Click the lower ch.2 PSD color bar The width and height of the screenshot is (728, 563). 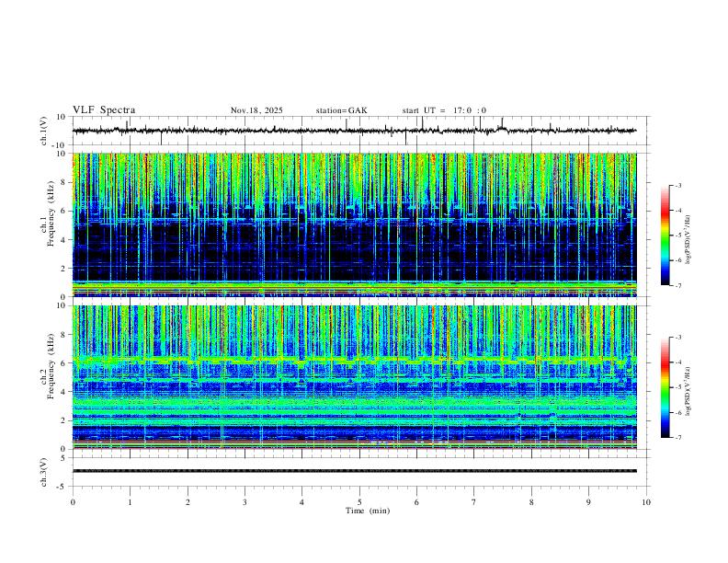pyautogui.click(x=665, y=387)
